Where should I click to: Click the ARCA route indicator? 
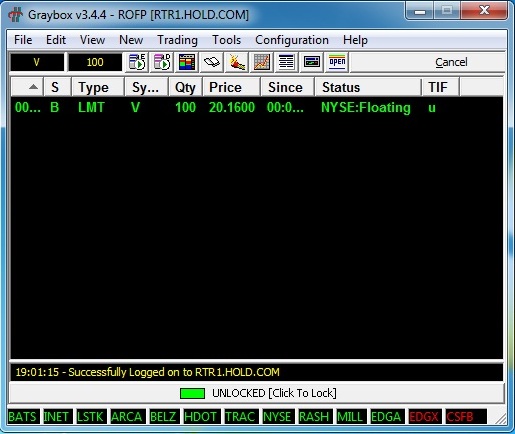(127, 417)
